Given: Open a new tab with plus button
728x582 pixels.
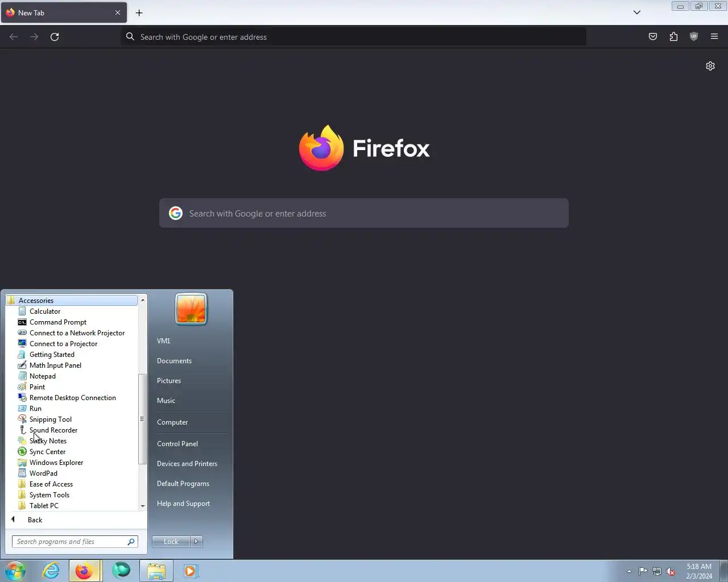Looking at the screenshot, I should [139, 13].
